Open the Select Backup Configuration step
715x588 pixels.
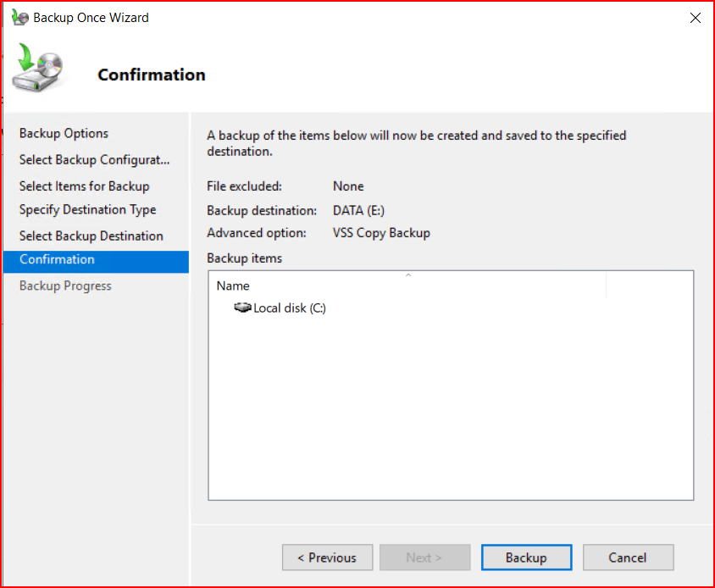click(x=94, y=160)
